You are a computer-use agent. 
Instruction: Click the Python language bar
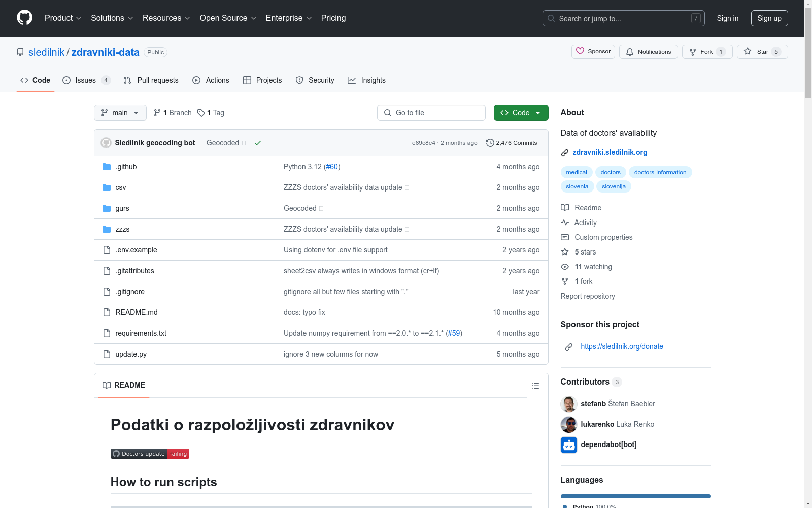pyautogui.click(x=636, y=496)
